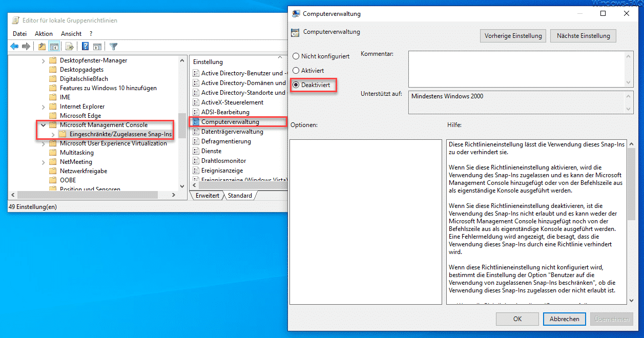Select Active Directory-Standorte und setting
Viewport: 644px width, 338px height.
pyautogui.click(x=244, y=93)
